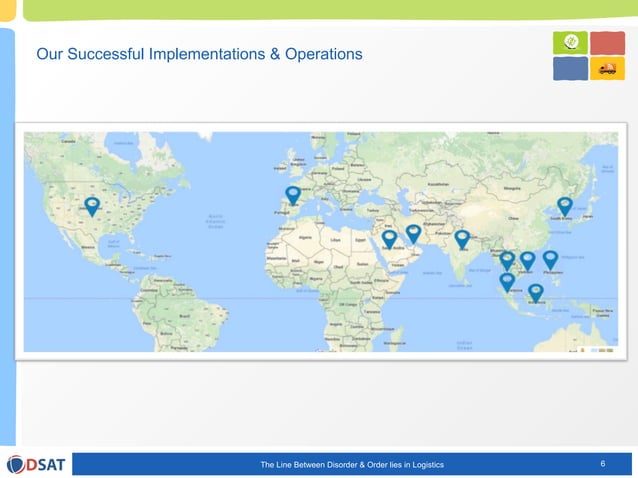Click the footer tagline about Logistics
638x478 pixels.
[352, 465]
